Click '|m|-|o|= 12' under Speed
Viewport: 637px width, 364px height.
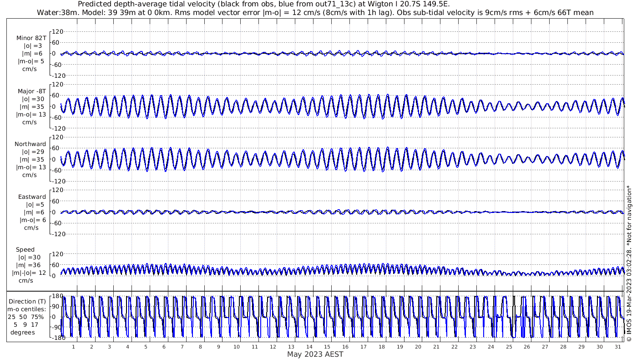click(x=29, y=273)
